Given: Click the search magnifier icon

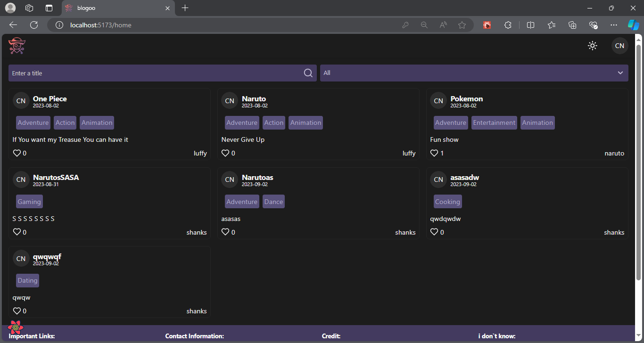Looking at the screenshot, I should pos(308,73).
